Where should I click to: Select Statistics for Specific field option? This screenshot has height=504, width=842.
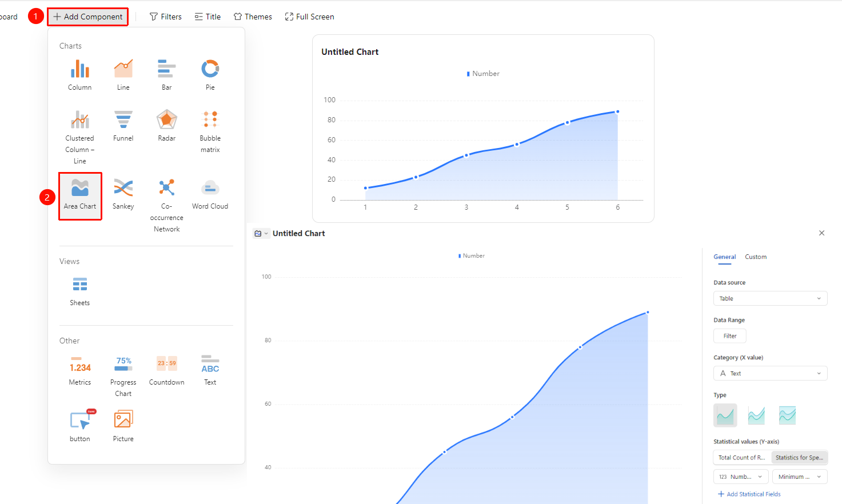tap(799, 458)
